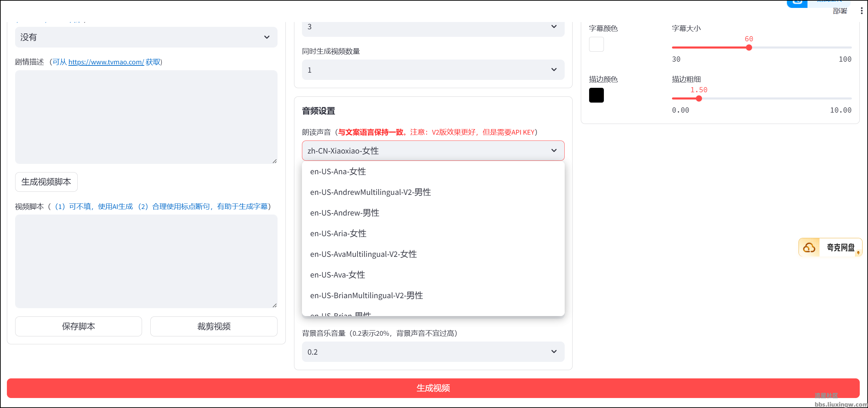
Task: Select voice en-US-AndrewMultilingual-V2-男性
Action: click(x=433, y=192)
